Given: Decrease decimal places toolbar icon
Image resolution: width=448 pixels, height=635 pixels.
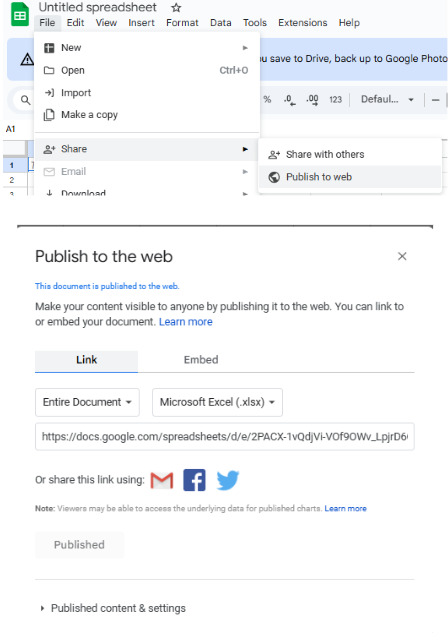Looking at the screenshot, I should click(x=290, y=100).
